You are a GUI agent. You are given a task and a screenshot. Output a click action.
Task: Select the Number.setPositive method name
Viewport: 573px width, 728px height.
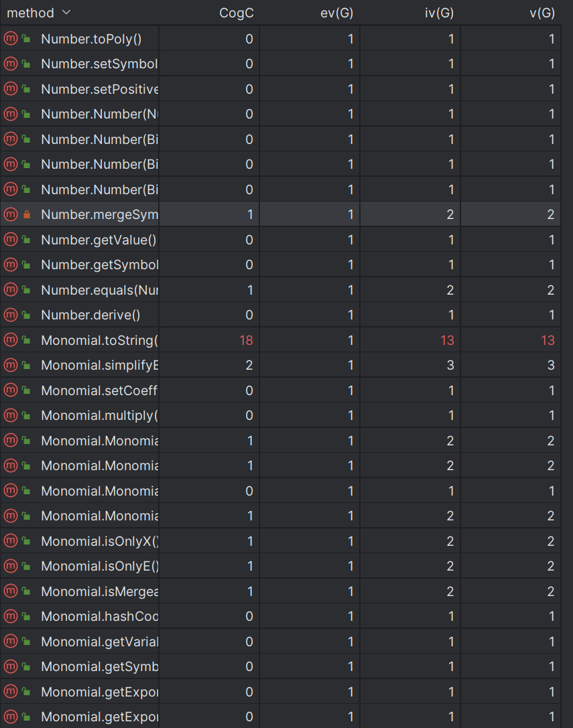99,89
